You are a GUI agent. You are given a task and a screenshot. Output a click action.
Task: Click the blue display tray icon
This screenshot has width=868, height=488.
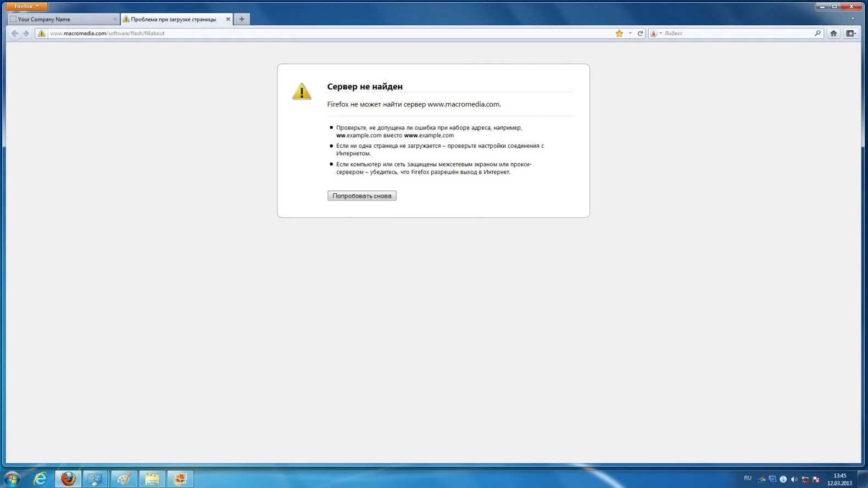772,479
